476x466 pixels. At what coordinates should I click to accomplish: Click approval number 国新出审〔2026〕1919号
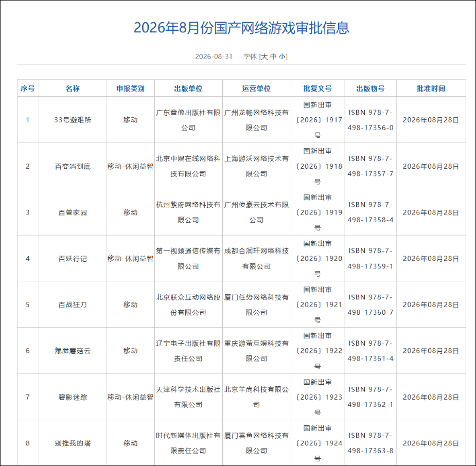(x=319, y=212)
